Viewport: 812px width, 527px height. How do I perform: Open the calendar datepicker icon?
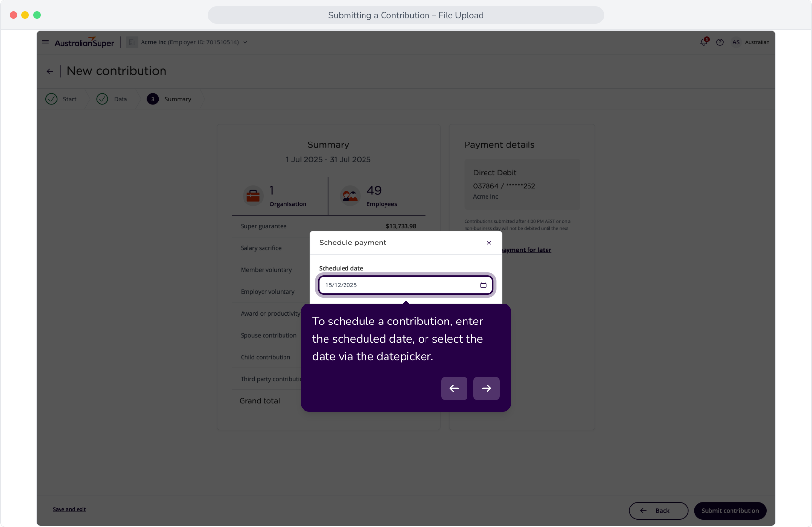pyautogui.click(x=483, y=285)
